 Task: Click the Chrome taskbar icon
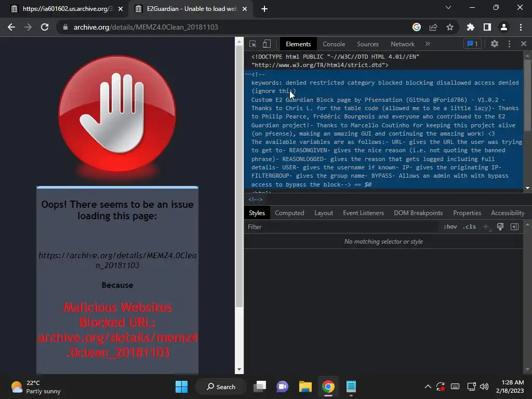point(328,387)
